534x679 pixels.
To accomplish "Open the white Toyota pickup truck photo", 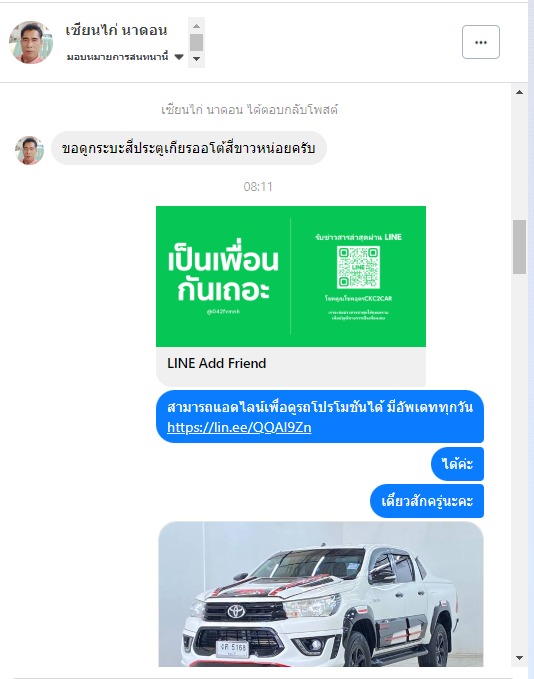I will coord(320,594).
